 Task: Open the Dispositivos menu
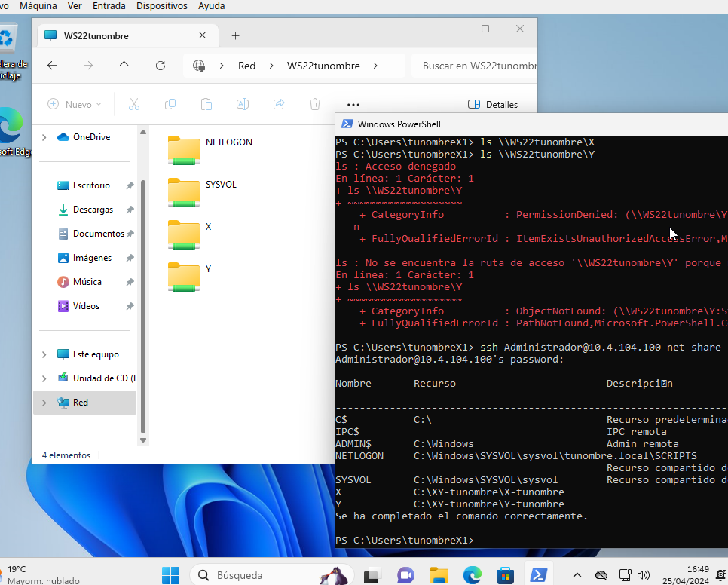(x=162, y=5)
